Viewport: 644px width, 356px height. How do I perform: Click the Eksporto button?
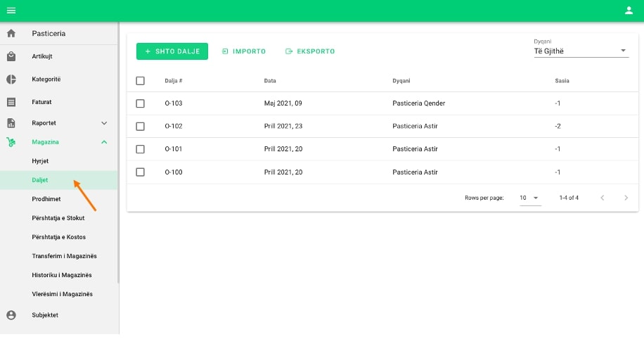pos(310,51)
